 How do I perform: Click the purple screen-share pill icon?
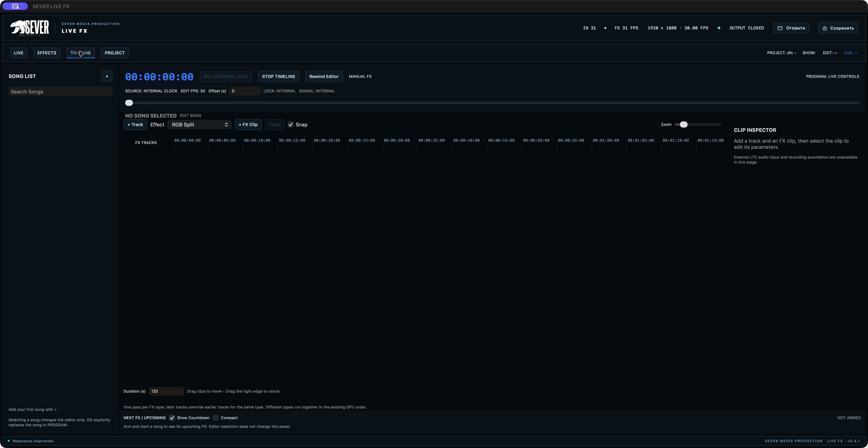pos(15,6)
